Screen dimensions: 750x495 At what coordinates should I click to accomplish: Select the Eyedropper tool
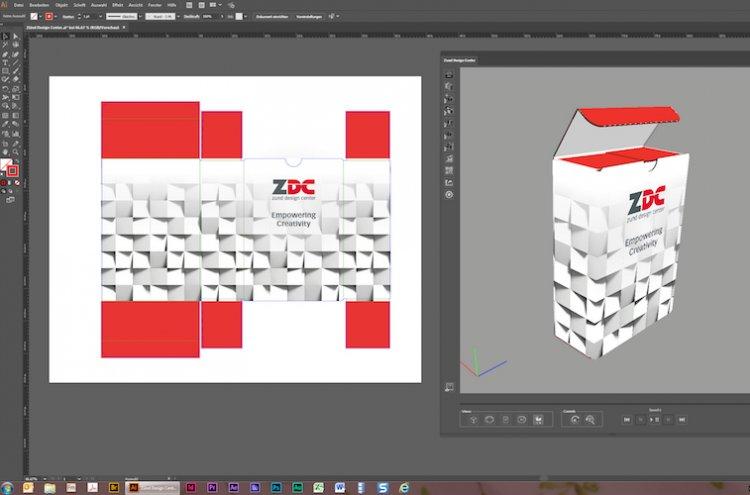click(x=5, y=124)
